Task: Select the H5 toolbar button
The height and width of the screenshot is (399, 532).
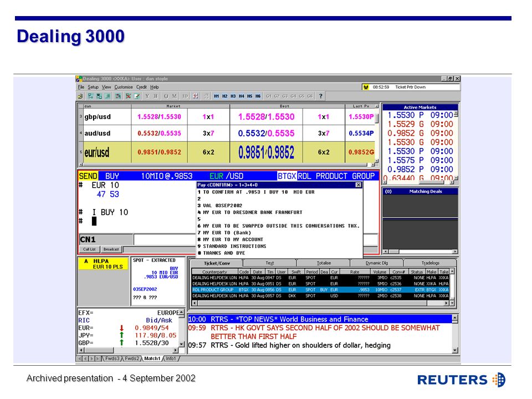Action: click(250, 96)
